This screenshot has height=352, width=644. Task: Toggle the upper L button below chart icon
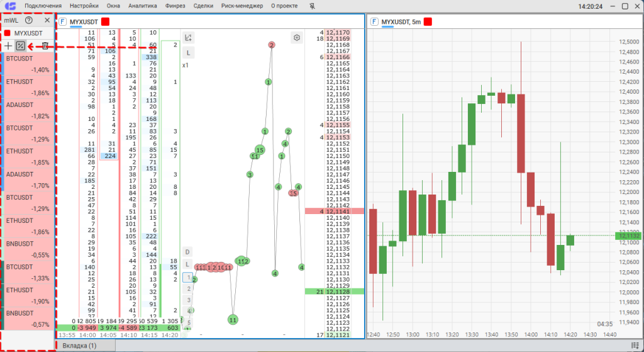[x=188, y=52]
